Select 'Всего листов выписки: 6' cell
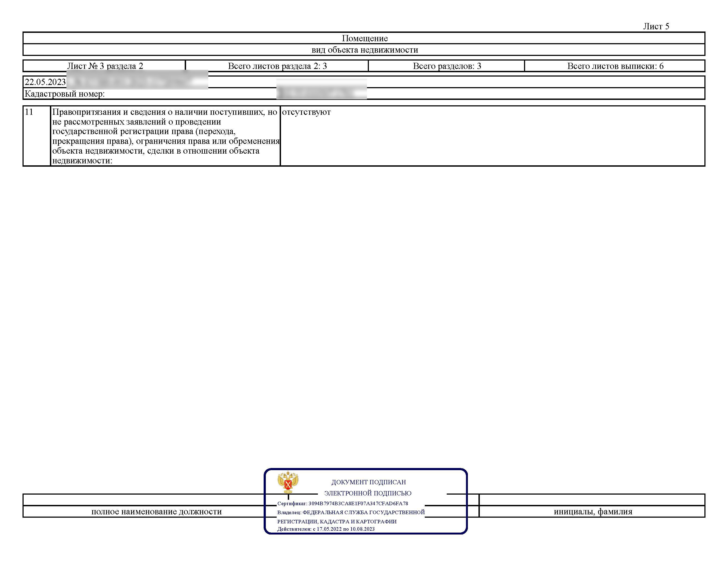 [x=615, y=66]
